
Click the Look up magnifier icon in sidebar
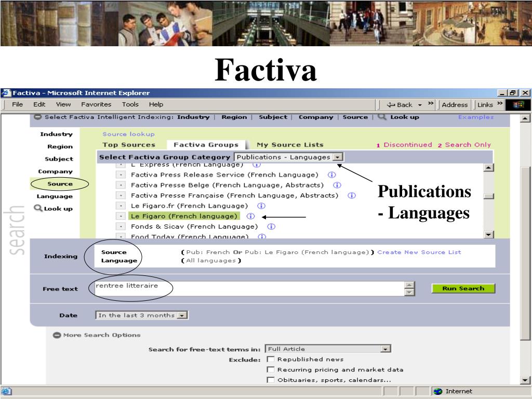pos(38,208)
